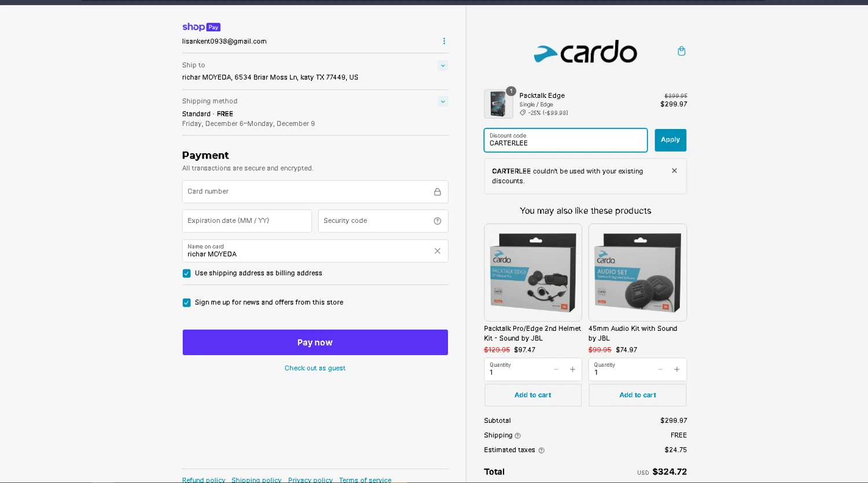Click the Total amount $324.72
The height and width of the screenshot is (483, 868).
pos(670,472)
